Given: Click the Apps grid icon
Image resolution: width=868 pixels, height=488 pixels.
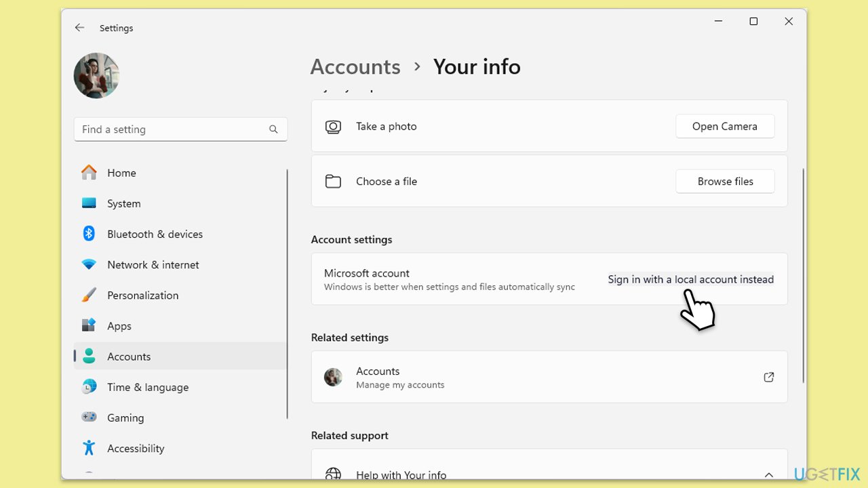Looking at the screenshot, I should 89,325.
